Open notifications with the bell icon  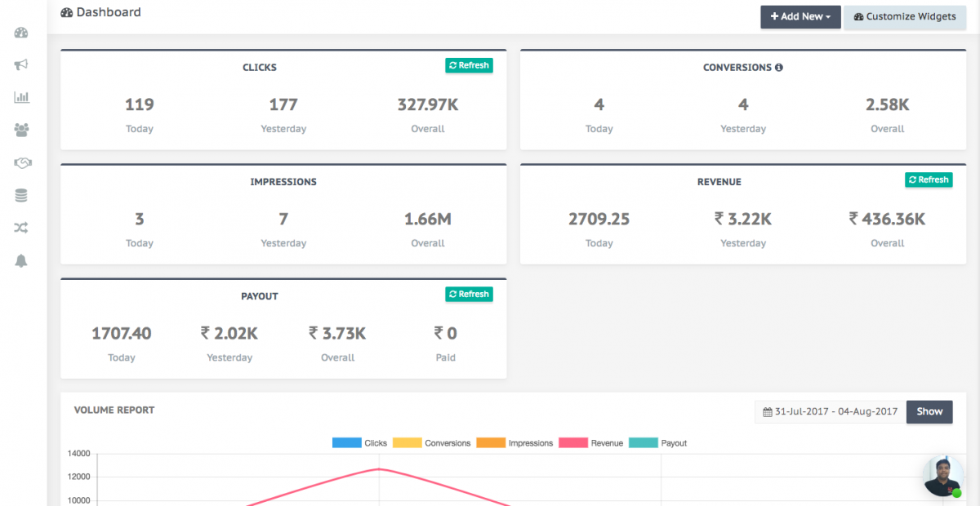(21, 260)
